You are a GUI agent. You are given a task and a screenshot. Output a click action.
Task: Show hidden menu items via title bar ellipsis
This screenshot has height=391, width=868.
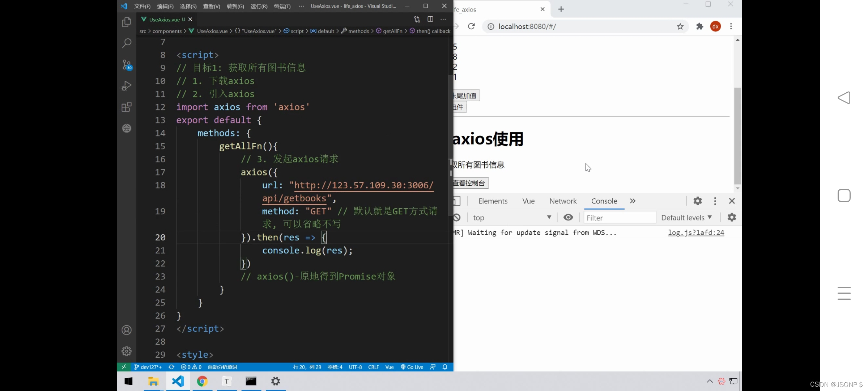[301, 6]
